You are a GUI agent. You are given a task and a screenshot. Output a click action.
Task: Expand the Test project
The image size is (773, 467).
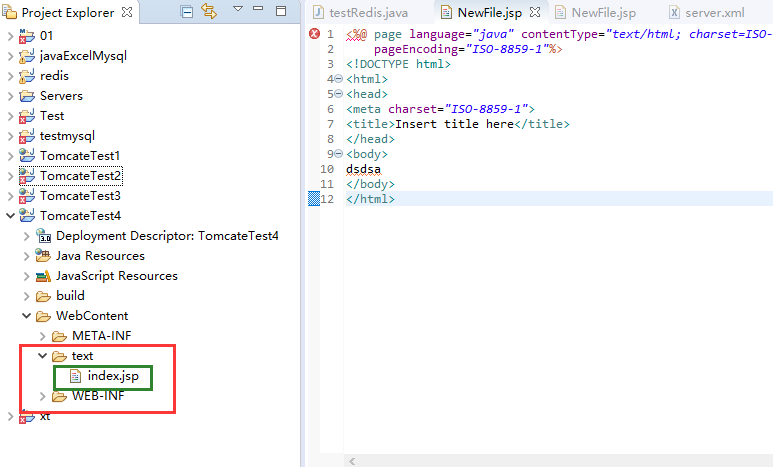point(10,116)
